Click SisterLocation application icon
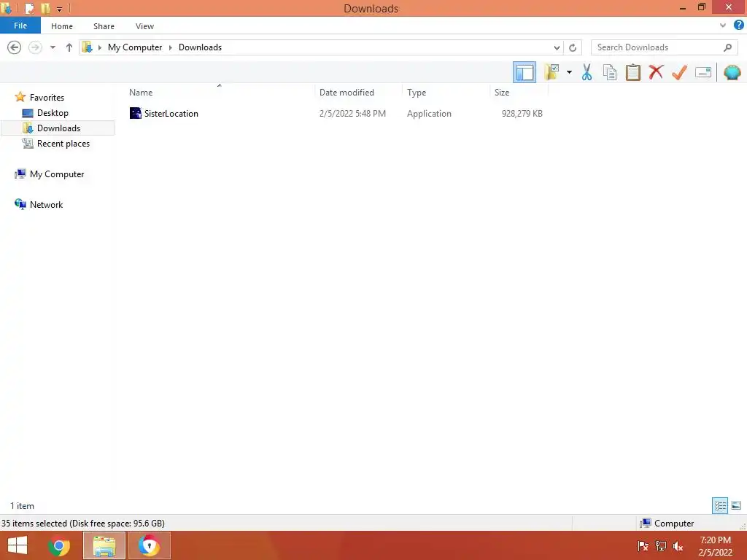 point(135,113)
